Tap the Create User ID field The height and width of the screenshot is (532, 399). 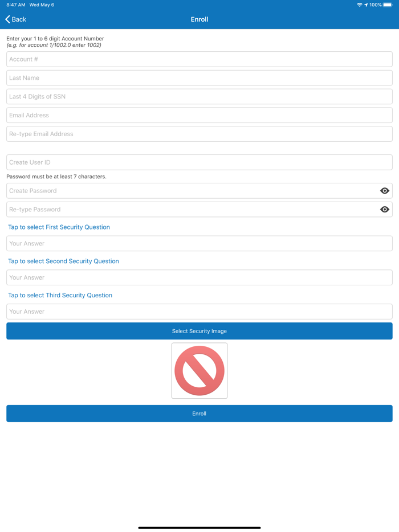199,162
